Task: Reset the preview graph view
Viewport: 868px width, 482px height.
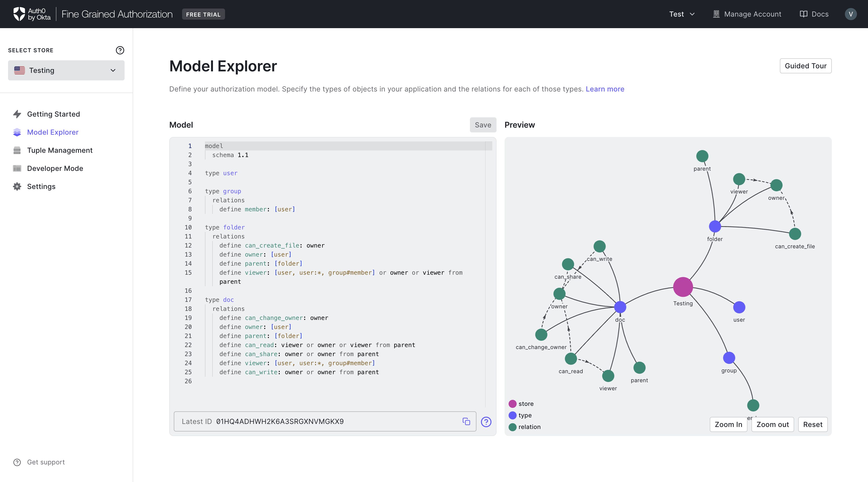Action: pos(812,424)
